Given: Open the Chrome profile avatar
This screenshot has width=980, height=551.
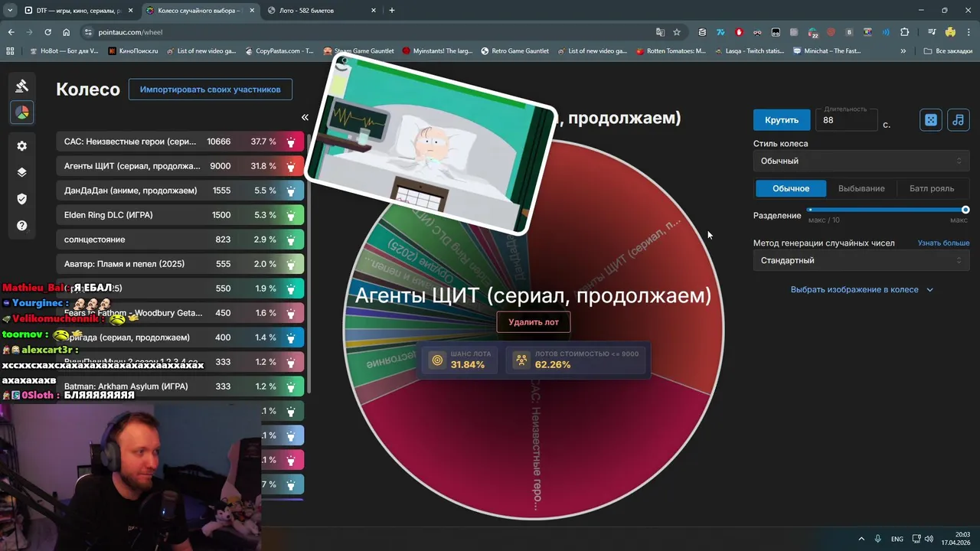Looking at the screenshot, I should (x=950, y=32).
